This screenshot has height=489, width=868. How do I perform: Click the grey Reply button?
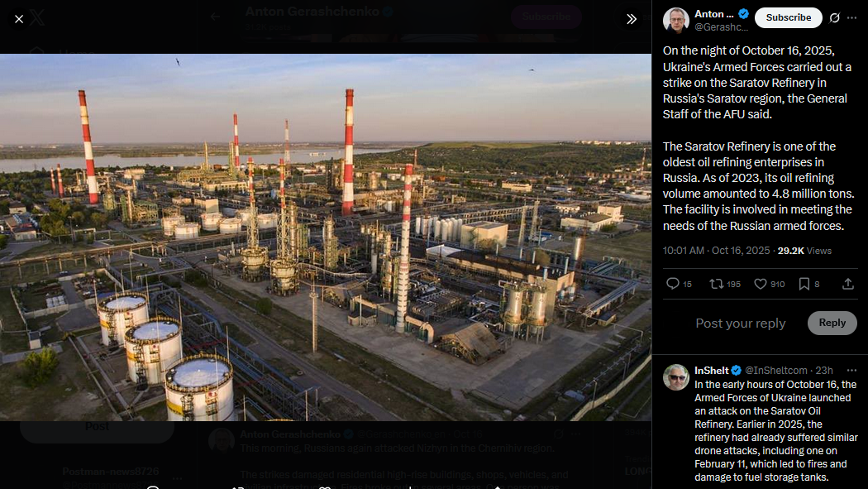click(x=832, y=323)
